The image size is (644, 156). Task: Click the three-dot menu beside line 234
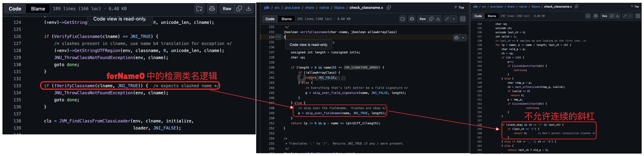pyautogui.click(x=278, y=37)
